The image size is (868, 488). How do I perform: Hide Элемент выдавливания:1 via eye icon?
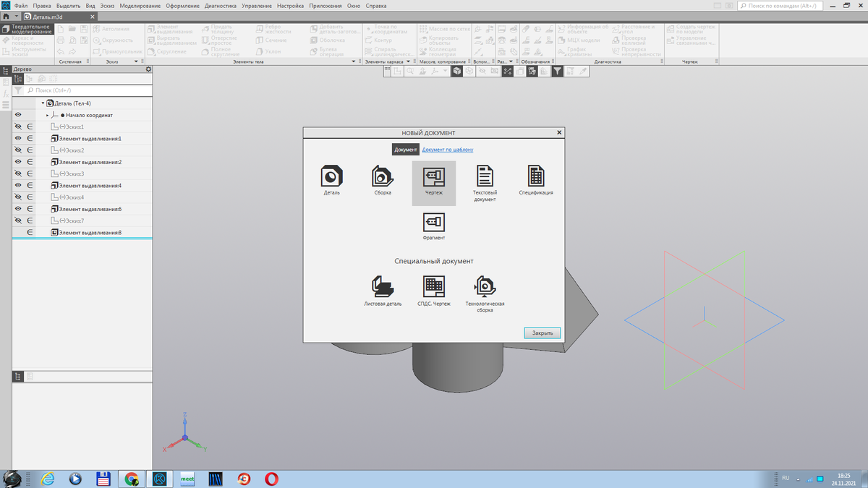[x=18, y=138]
